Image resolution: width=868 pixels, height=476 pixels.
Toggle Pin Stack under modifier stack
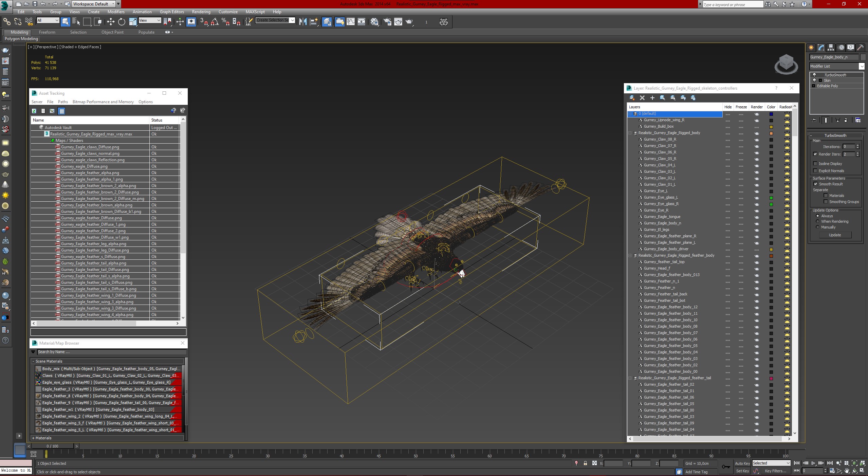pos(814,120)
